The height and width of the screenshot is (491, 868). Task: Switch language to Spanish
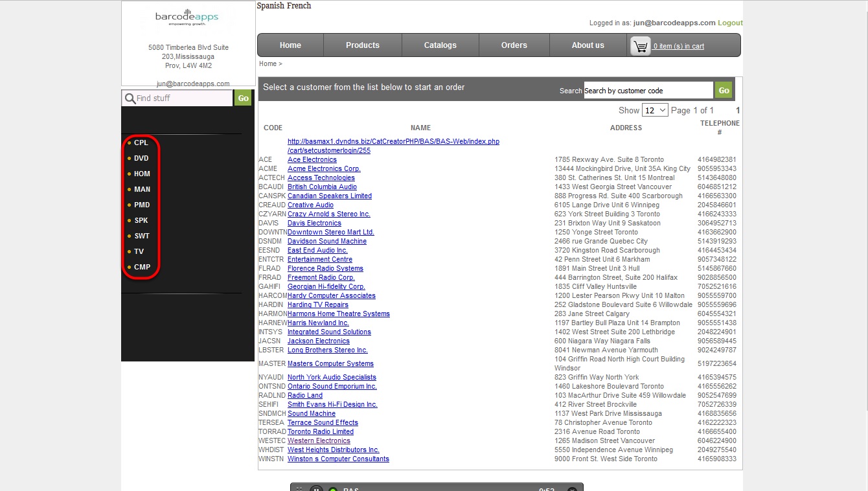point(271,6)
